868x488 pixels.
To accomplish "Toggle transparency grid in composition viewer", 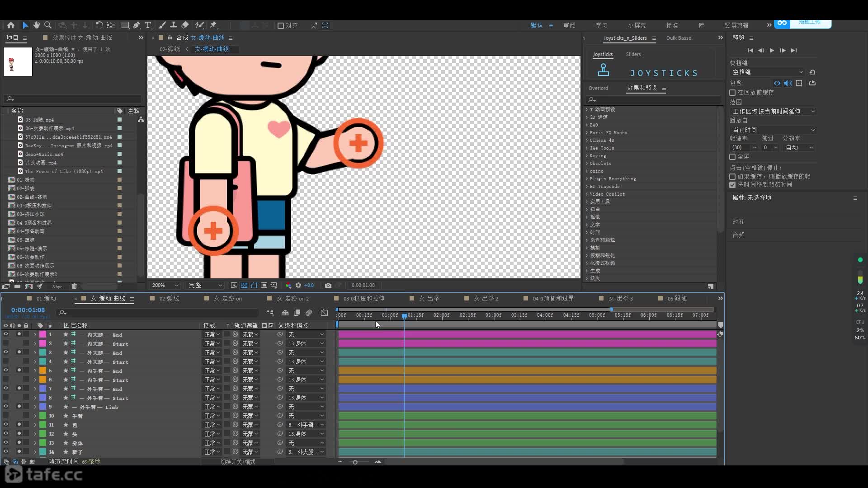I will coord(244,285).
